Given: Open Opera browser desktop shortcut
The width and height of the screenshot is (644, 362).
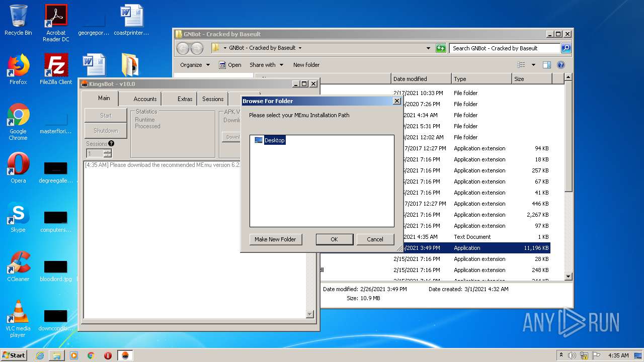Looking at the screenshot, I should point(18,168).
